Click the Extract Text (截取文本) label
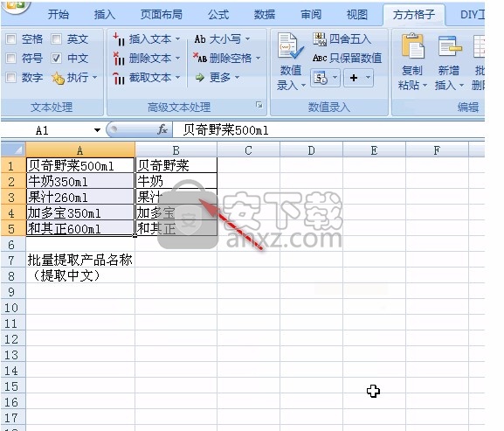Screen dimensions: 504x431 point(150,78)
